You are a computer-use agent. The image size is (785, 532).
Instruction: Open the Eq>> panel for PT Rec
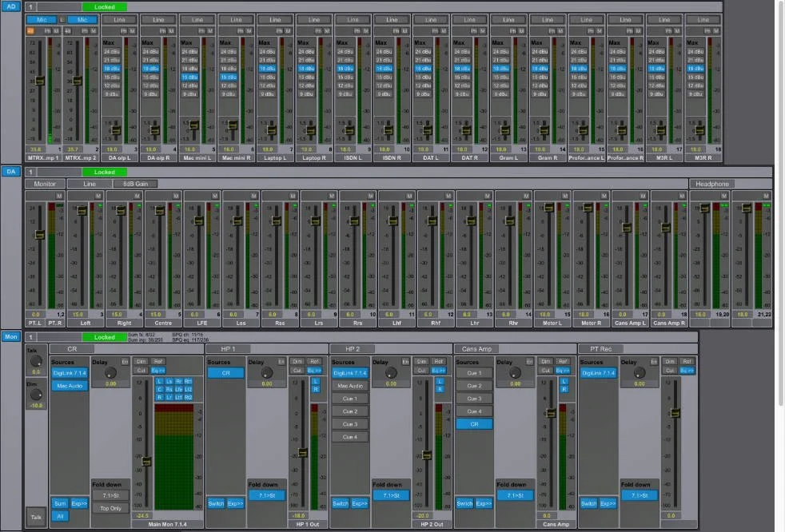[687, 371]
